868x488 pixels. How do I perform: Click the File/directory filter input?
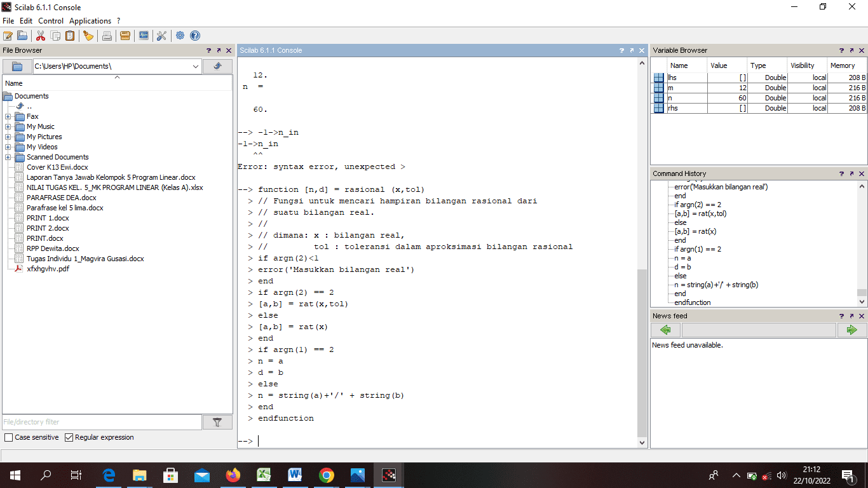point(102,422)
